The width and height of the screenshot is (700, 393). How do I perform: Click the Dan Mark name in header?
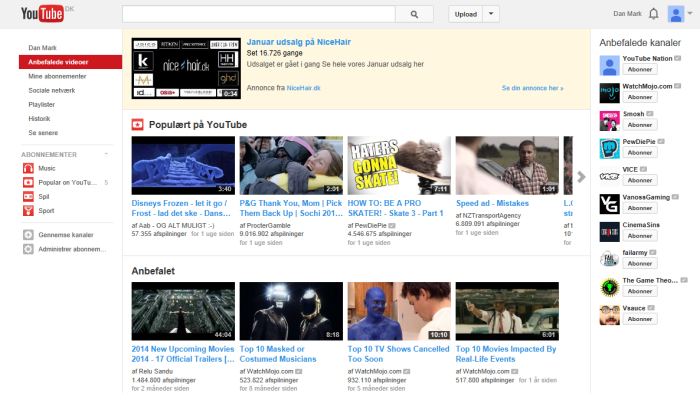coord(627,14)
